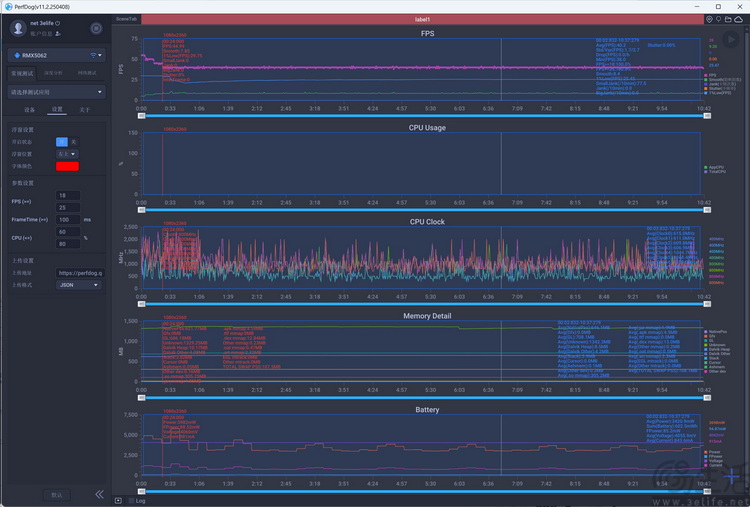Open the 设置 sub-tab
This screenshot has width=750, height=507.
click(57, 110)
